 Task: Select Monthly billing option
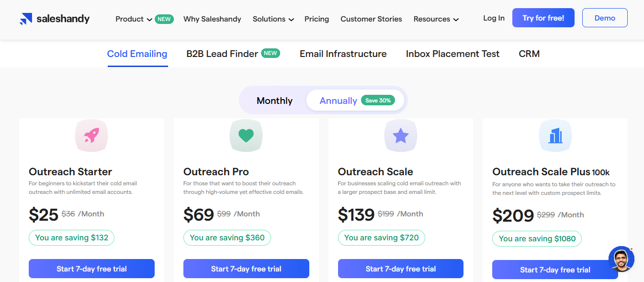[x=274, y=101]
